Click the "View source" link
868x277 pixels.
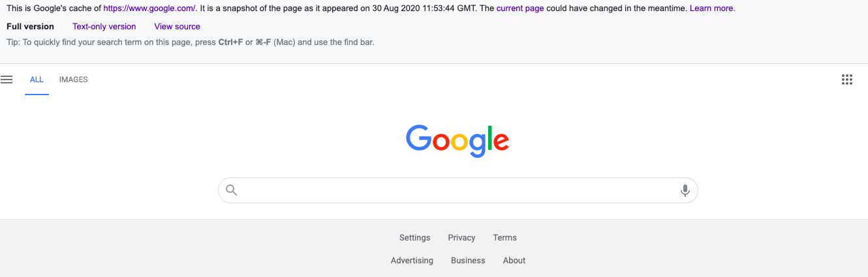(178, 27)
